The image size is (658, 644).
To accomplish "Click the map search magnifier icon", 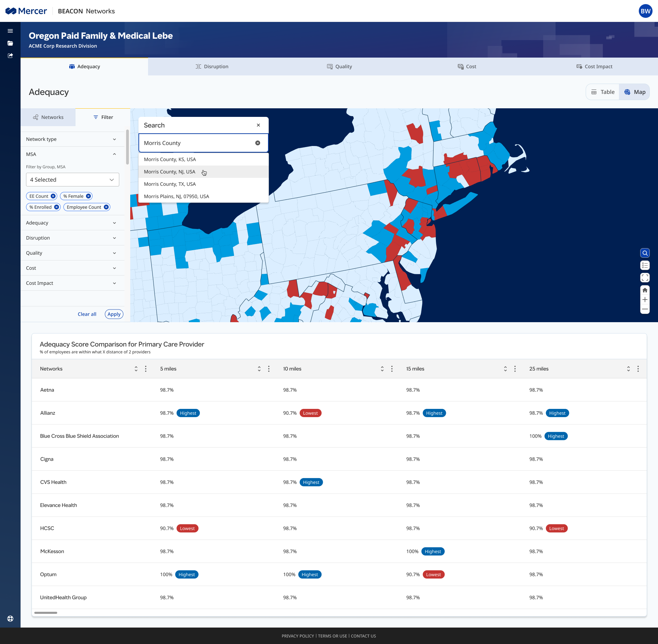I will [x=645, y=253].
